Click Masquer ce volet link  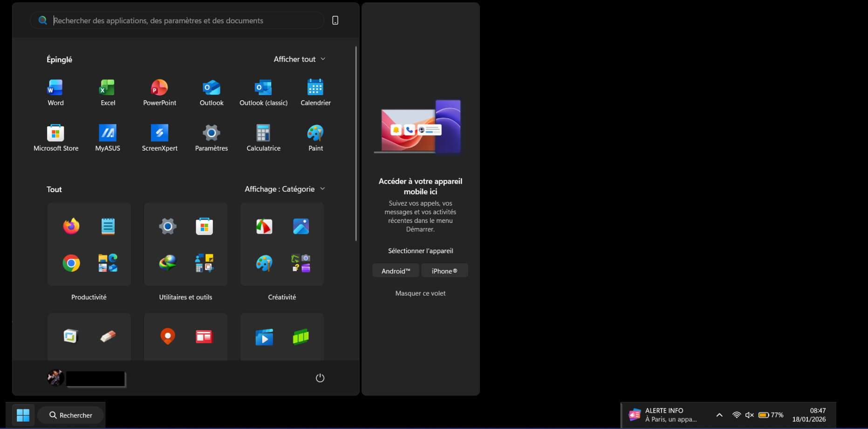click(x=420, y=293)
